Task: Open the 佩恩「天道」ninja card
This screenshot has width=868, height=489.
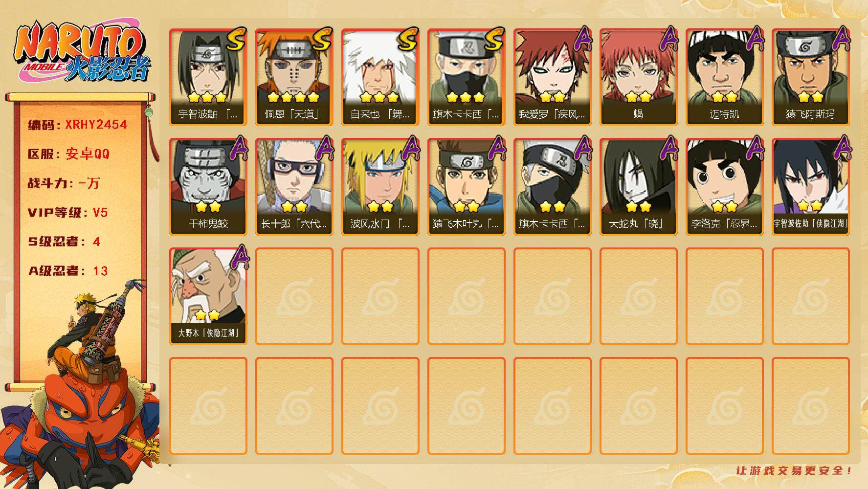Action: coord(294,77)
